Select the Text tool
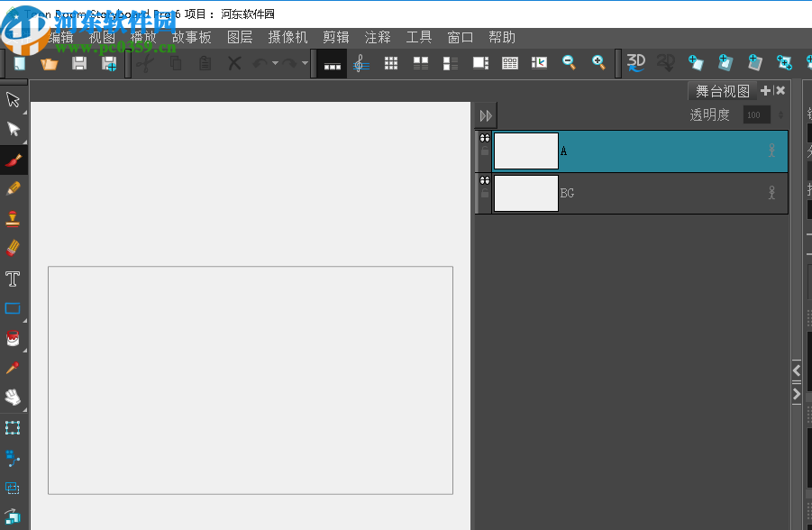This screenshot has height=530, width=812. 13,278
